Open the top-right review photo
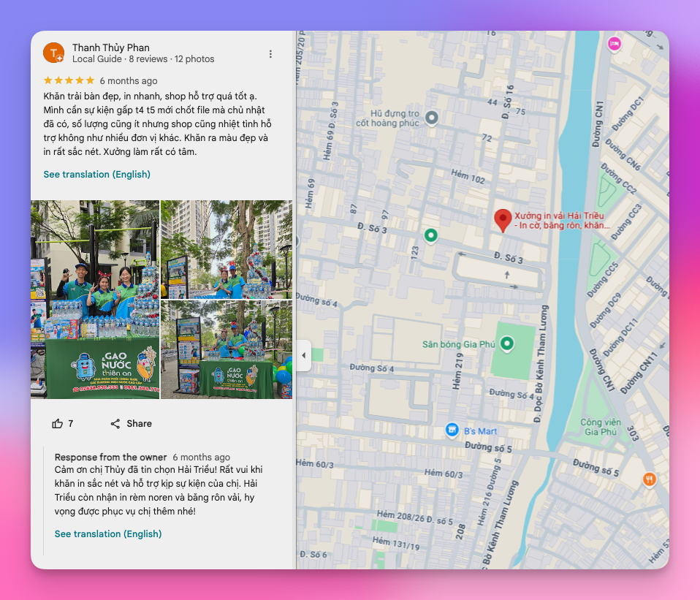The image size is (700, 600). point(227,249)
